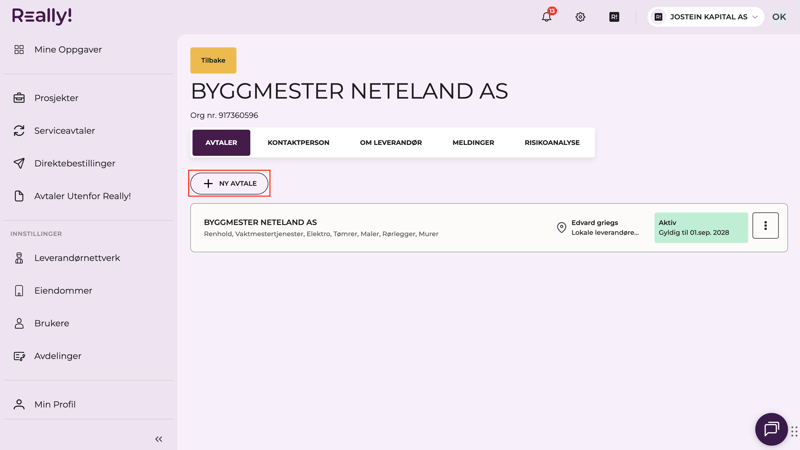Viewport: 800px width, 450px height.
Task: Click the plus icon in NY AVTALE
Action: (208, 183)
